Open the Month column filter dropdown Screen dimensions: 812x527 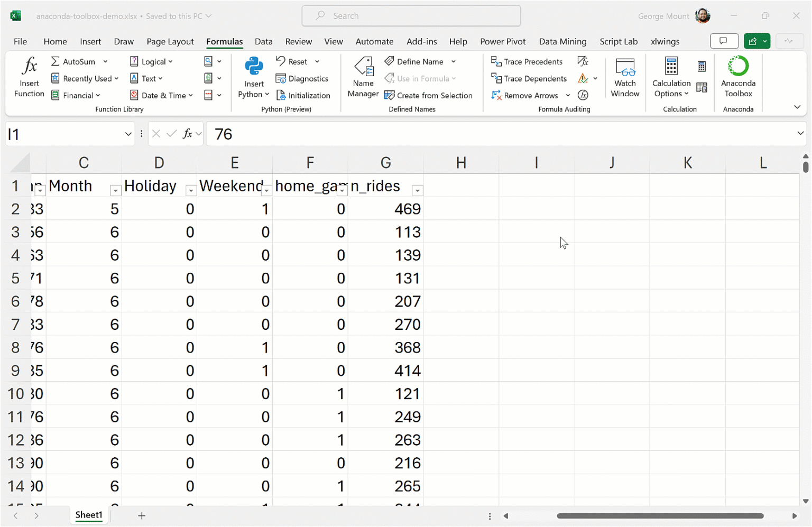click(115, 190)
